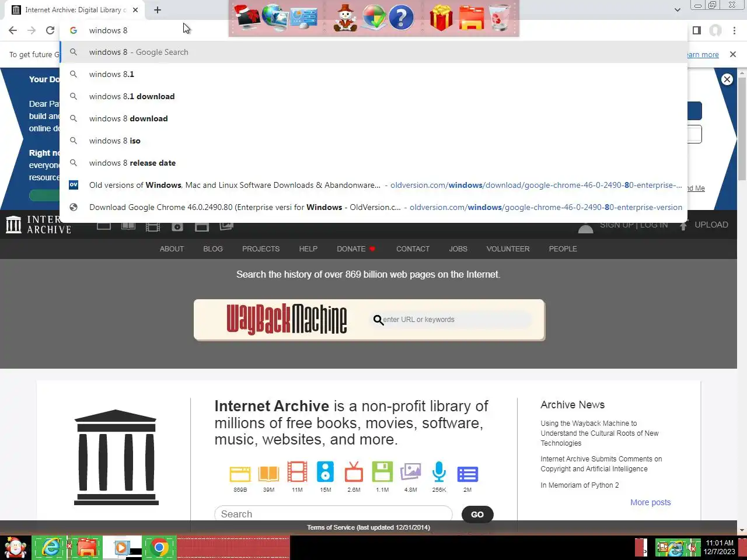This screenshot has width=747, height=560.
Task: Click the muted volume tray icon
Action: coord(692,548)
